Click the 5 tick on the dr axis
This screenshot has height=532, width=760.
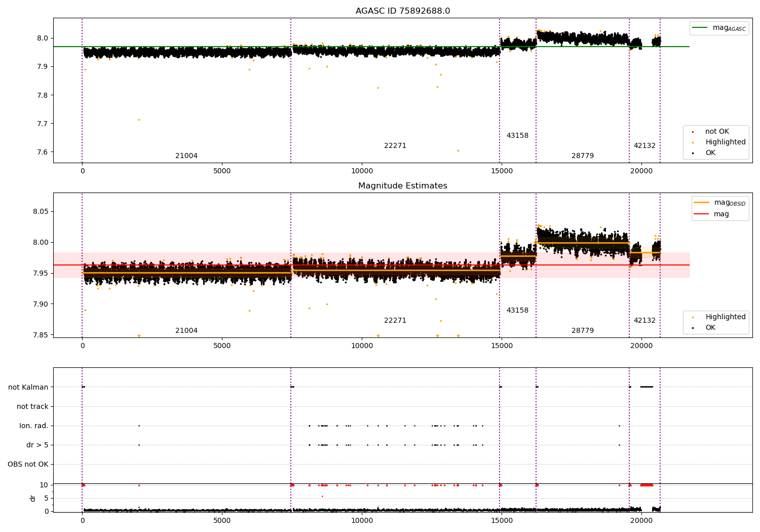coord(46,499)
